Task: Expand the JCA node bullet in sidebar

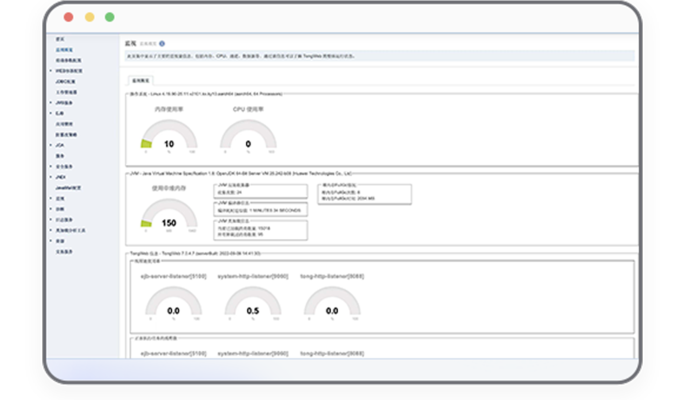Action: point(51,145)
